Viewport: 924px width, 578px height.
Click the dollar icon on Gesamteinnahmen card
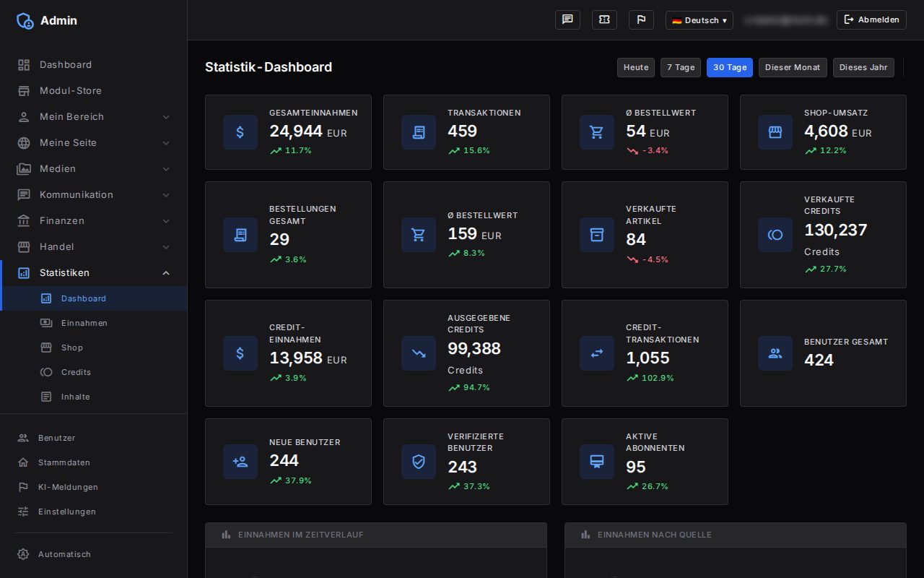(240, 132)
